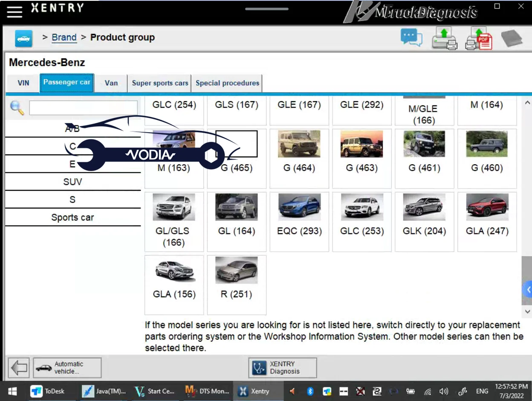
Task: Select the G (461) model series
Action: pyautogui.click(x=425, y=159)
